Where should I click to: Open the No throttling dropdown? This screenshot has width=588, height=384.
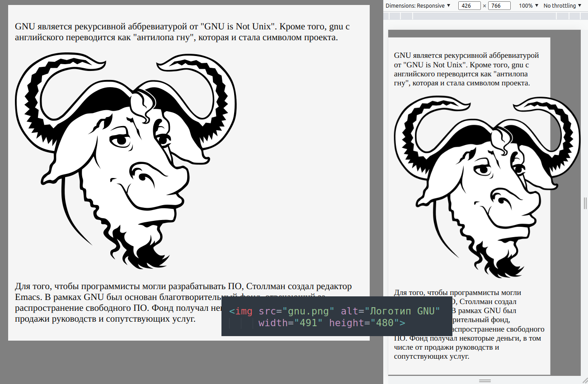pyautogui.click(x=562, y=5)
